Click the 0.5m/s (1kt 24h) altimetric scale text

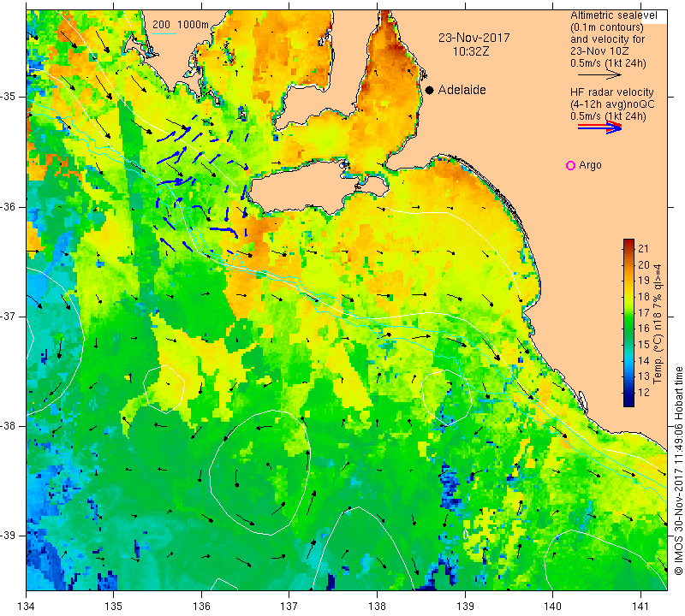(608, 63)
